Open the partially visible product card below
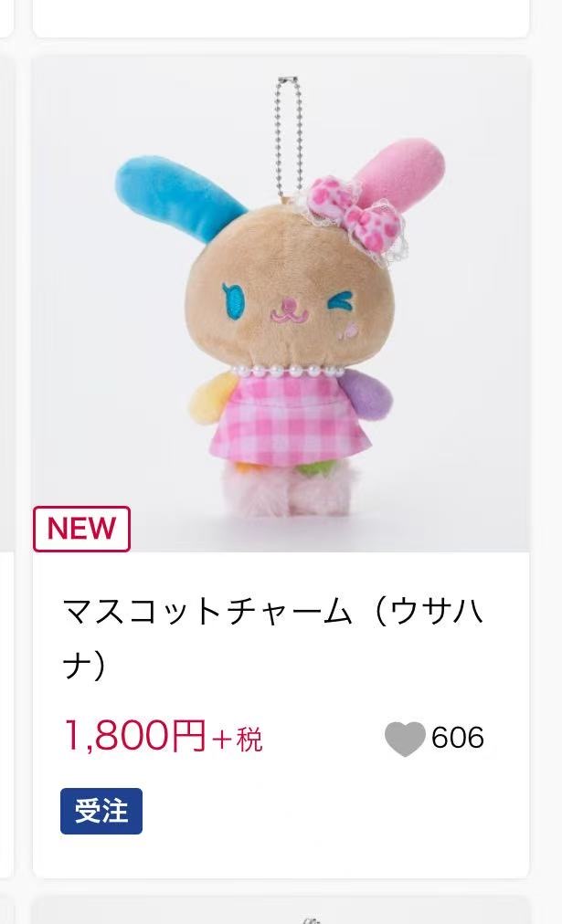 (x=281, y=910)
